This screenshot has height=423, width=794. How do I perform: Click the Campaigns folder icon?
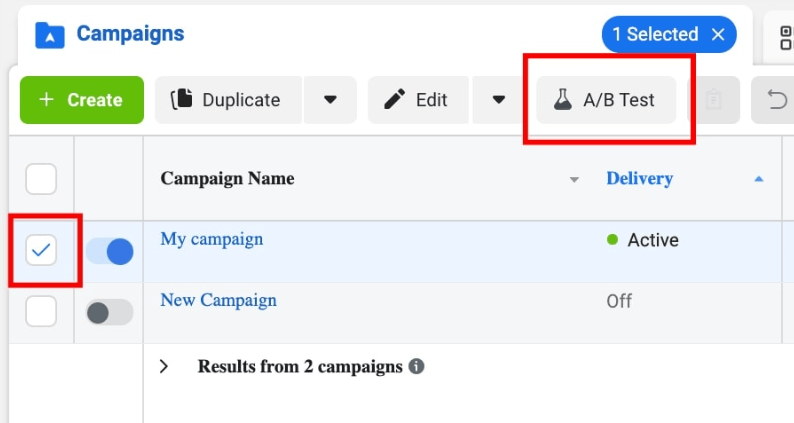coord(50,35)
